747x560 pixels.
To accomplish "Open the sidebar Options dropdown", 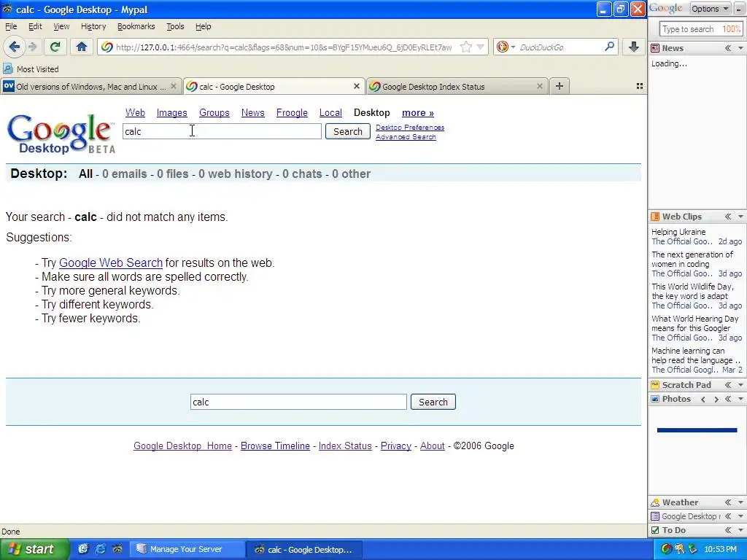I will [x=711, y=9].
